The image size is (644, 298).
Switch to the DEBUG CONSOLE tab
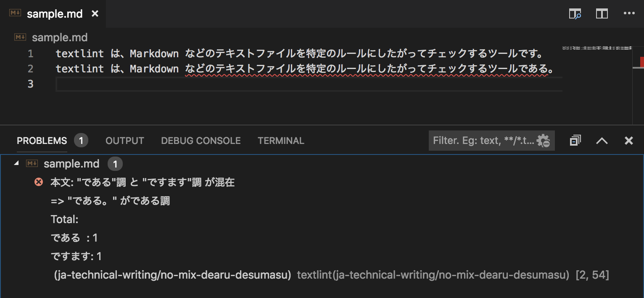[x=201, y=140]
